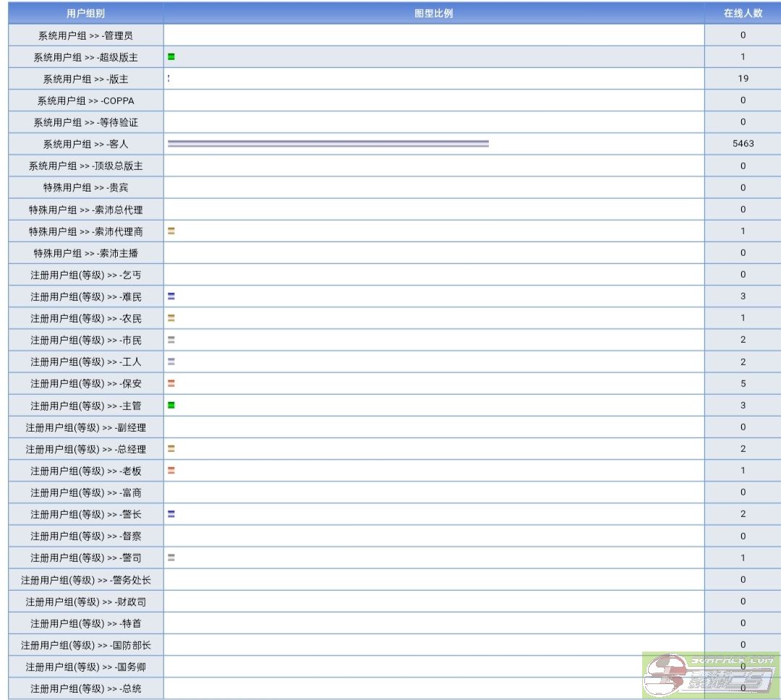Click the watermark logo in the bottom-right corner
Viewport: 781px width, 700px height.
click(x=711, y=675)
